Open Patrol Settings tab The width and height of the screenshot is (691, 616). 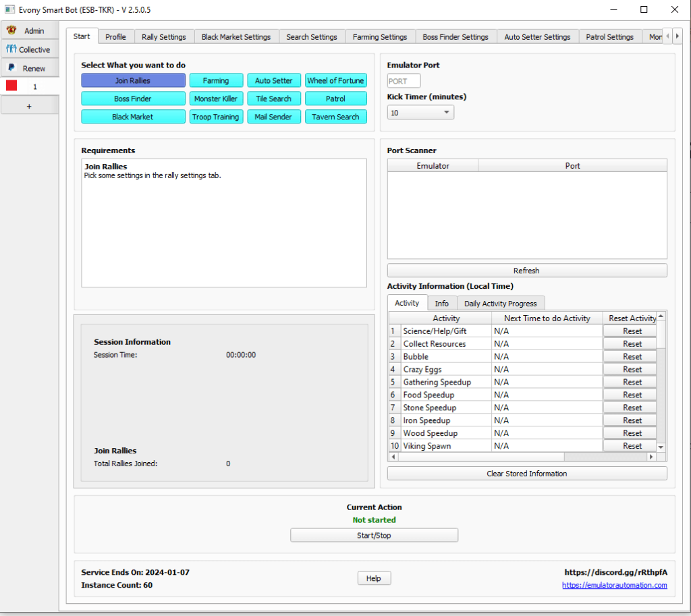point(609,37)
